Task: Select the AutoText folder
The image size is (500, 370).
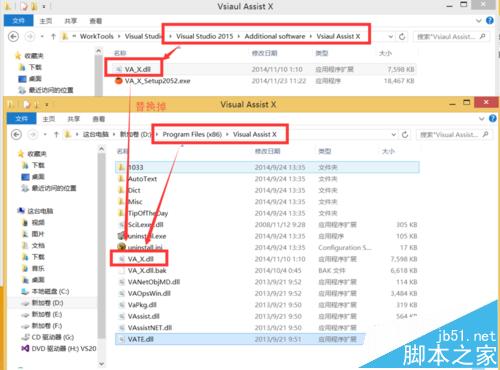Action: [143, 179]
